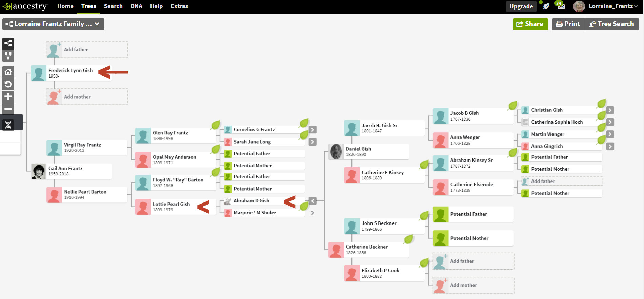Click the hint leaf on Glen Ray Frantz

pyautogui.click(x=216, y=125)
